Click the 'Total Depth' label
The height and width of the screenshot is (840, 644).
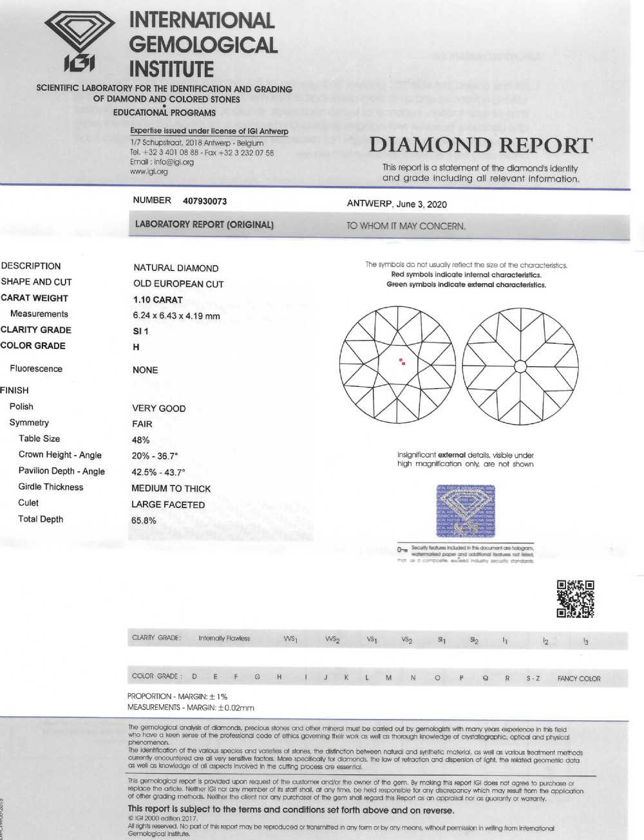coord(41,519)
